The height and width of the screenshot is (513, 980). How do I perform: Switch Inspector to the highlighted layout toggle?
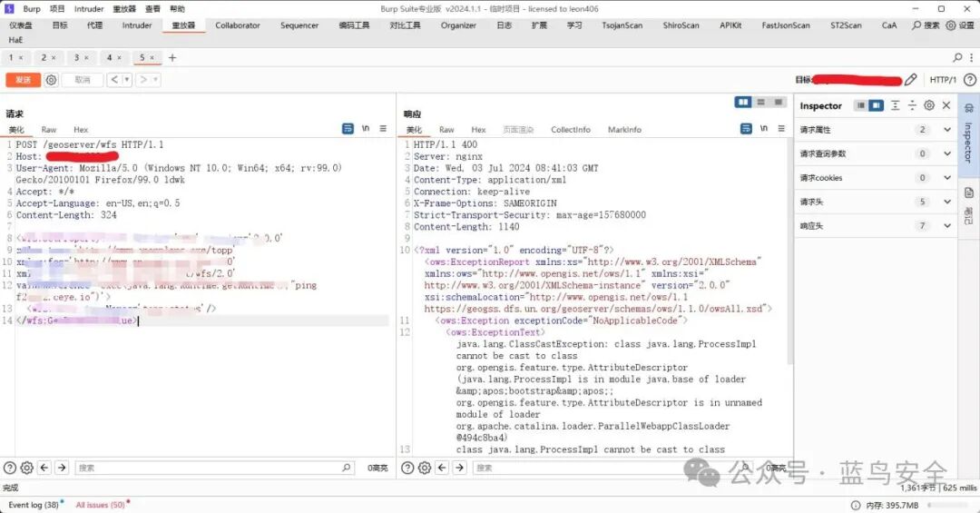tap(877, 105)
